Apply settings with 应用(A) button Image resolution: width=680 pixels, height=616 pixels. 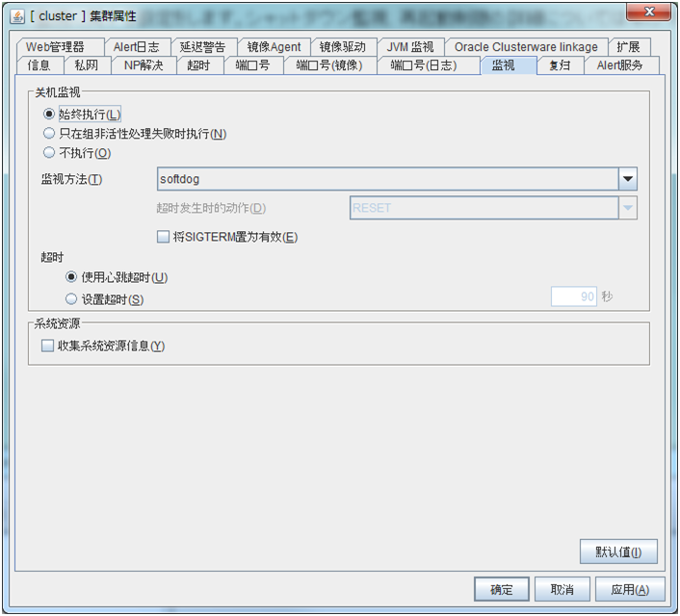click(630, 590)
